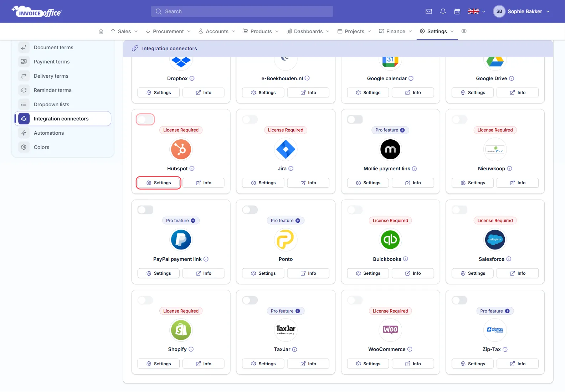Show info tooltip next to Zip-Tax name
Viewport: 565px width, 392px height.
[x=505, y=350]
